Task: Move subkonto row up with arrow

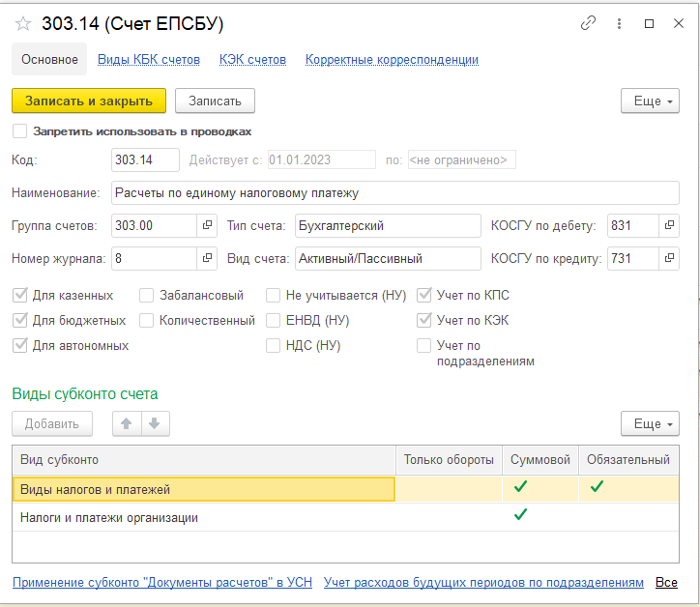Action: (127, 423)
